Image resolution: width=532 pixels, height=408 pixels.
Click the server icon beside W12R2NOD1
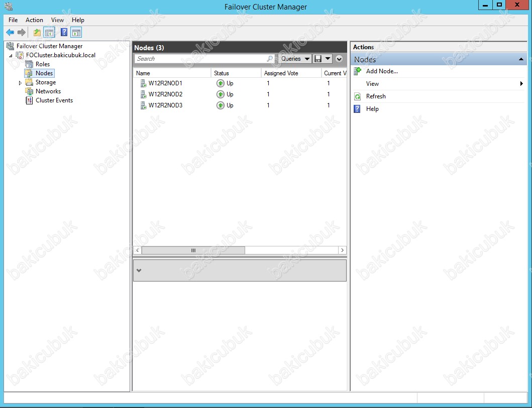tap(143, 83)
